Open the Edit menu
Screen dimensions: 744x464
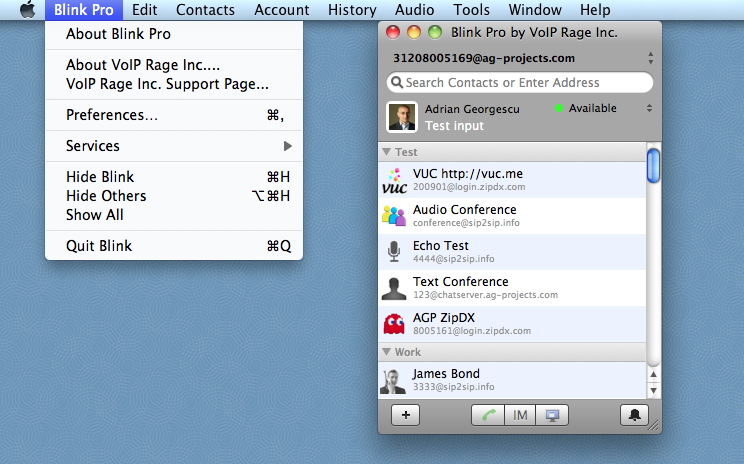coord(144,9)
